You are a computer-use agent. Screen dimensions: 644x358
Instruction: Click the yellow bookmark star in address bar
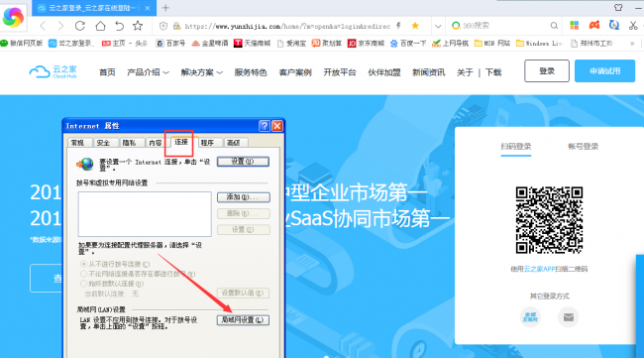point(415,26)
